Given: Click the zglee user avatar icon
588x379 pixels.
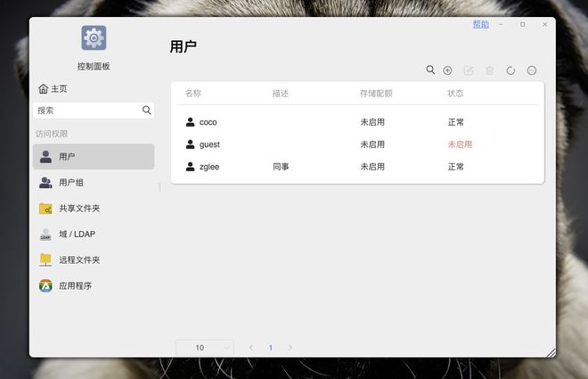Looking at the screenshot, I should click(x=190, y=167).
